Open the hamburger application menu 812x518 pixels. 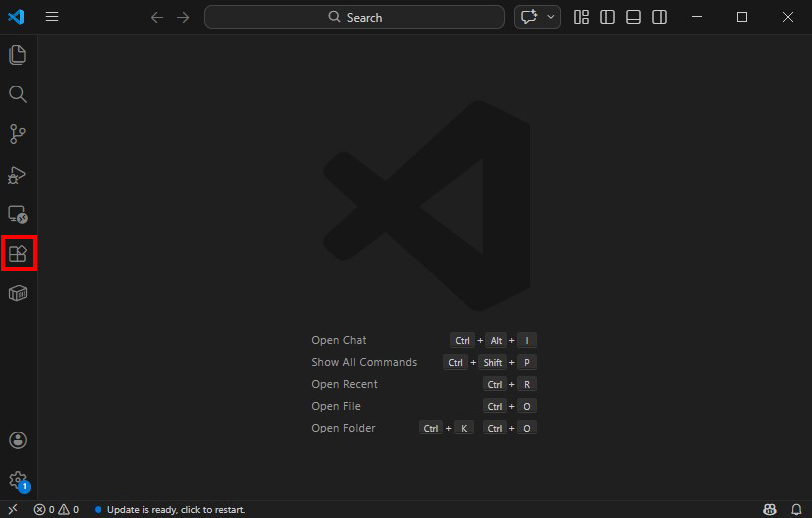pos(52,17)
